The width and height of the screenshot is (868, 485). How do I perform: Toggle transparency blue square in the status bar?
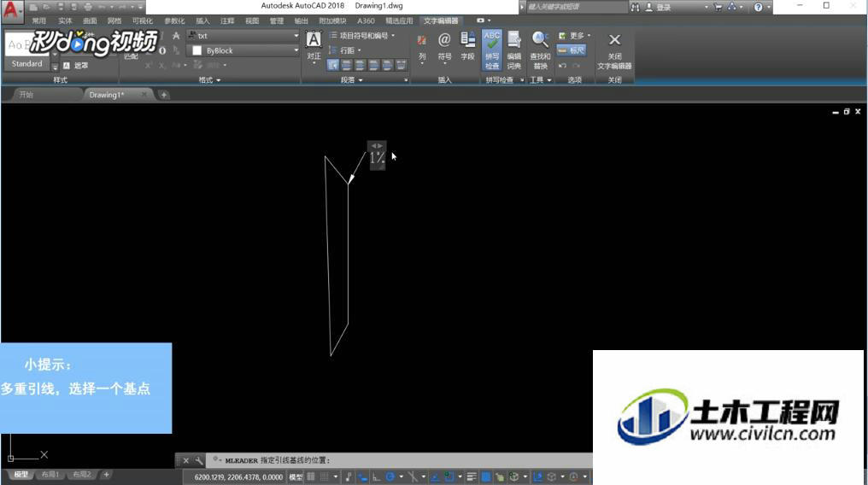[x=485, y=476]
